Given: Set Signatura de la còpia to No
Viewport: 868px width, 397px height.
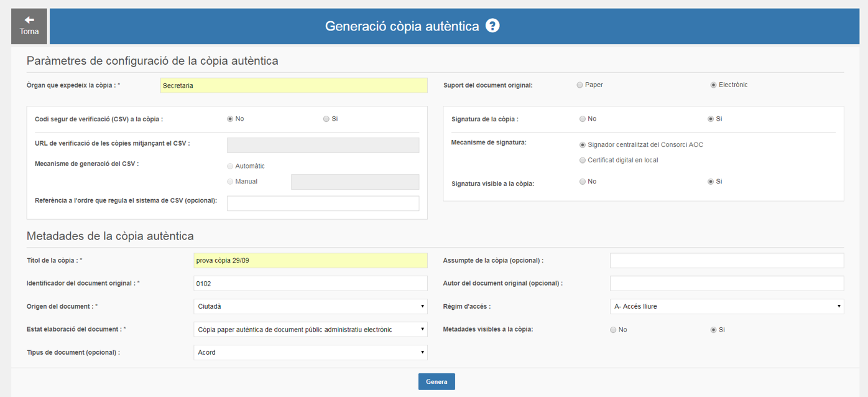Looking at the screenshot, I should 582,119.
